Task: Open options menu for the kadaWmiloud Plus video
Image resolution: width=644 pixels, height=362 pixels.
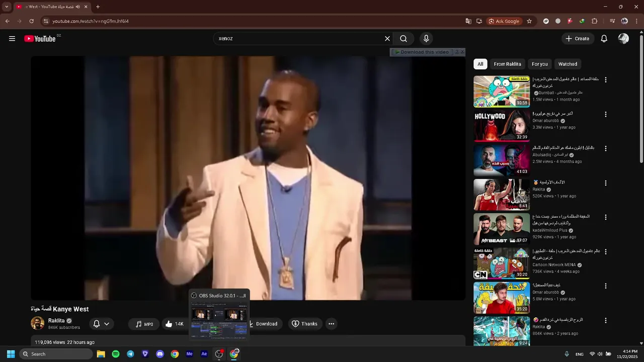Action: (x=606, y=217)
